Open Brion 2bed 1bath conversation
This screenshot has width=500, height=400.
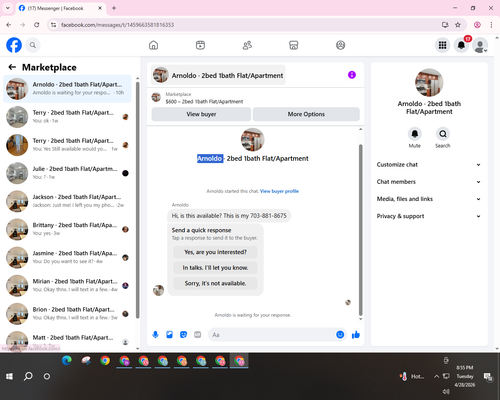[67, 314]
